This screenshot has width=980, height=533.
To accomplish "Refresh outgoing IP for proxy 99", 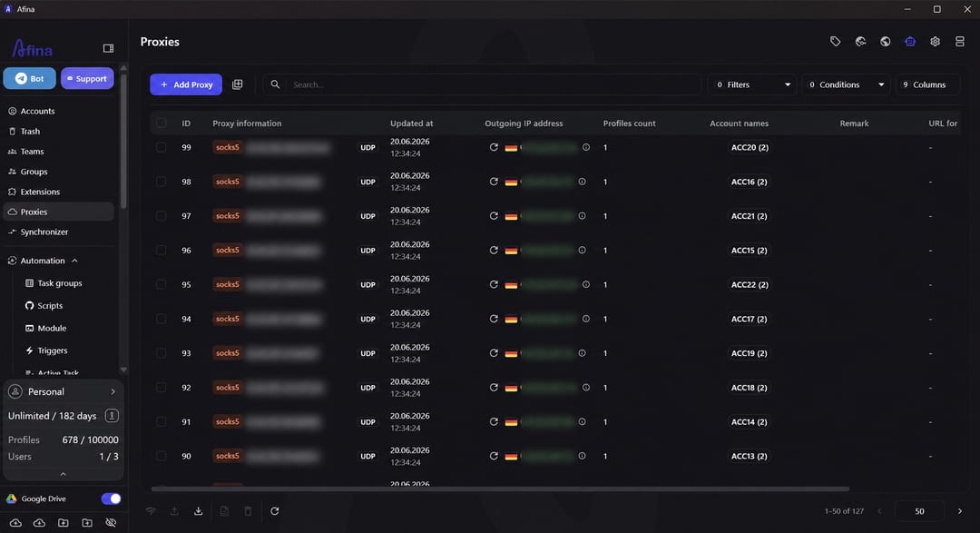I will tap(494, 147).
